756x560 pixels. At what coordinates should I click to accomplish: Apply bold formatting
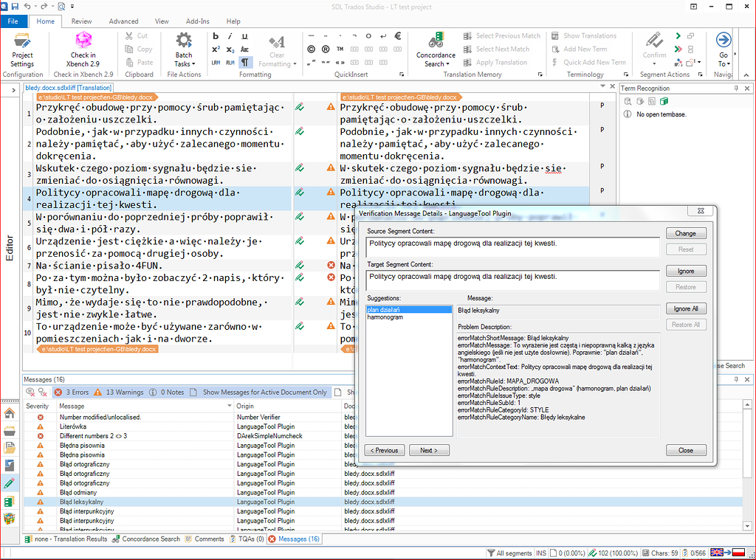(216, 36)
